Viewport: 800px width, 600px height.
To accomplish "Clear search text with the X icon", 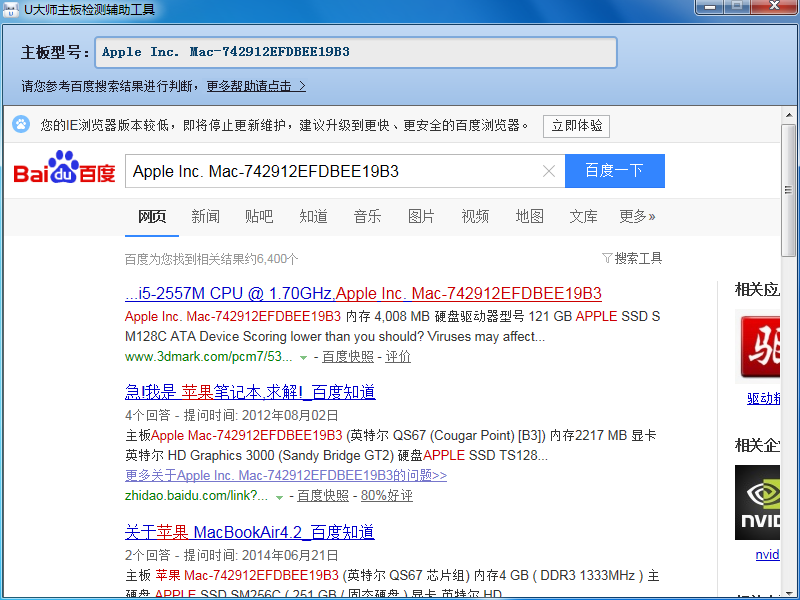I will point(548,171).
